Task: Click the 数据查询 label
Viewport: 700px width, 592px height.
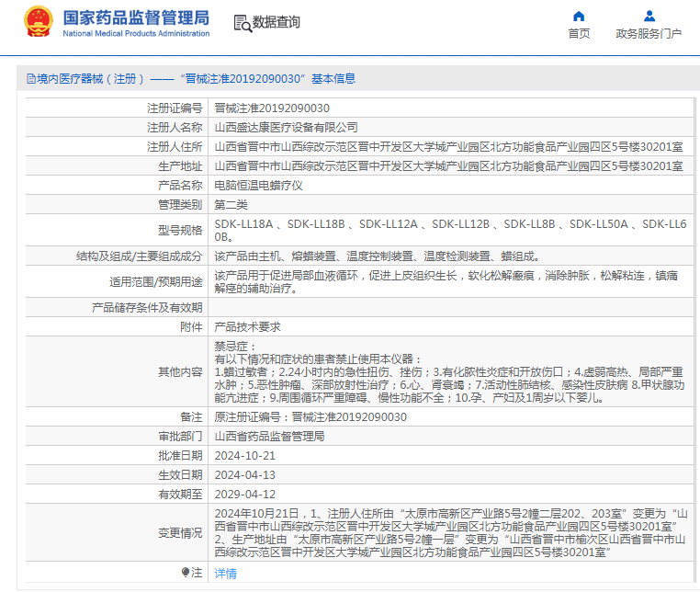Action: (276, 22)
